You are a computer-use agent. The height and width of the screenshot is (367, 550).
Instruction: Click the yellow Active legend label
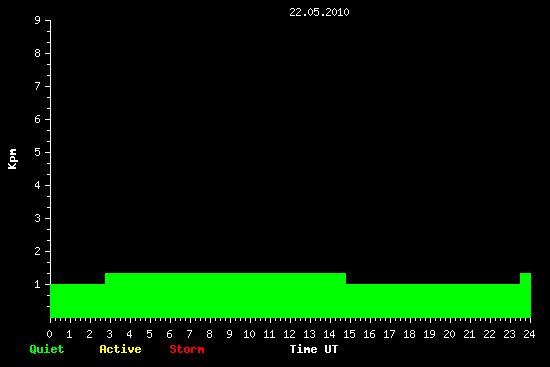[120, 349]
